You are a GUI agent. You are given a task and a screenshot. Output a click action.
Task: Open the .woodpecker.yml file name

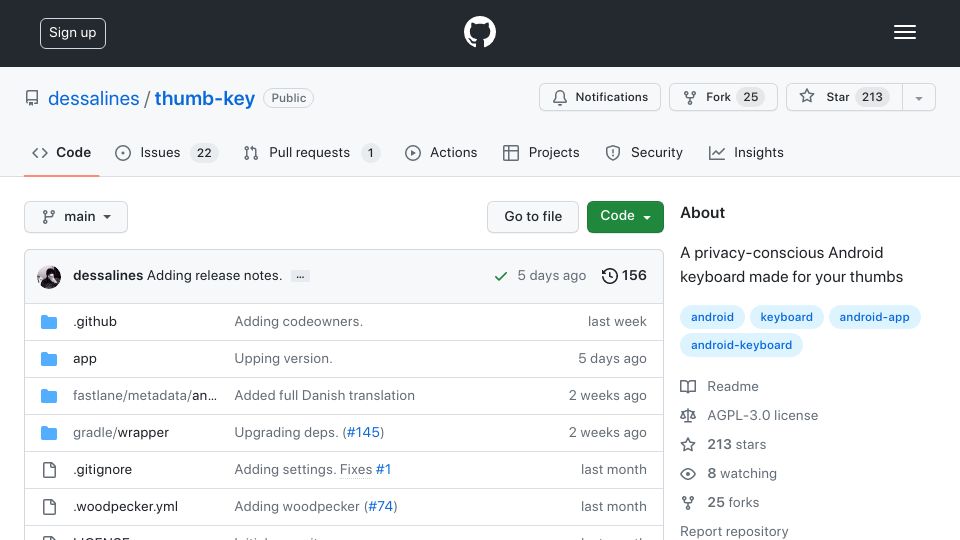tap(126, 507)
